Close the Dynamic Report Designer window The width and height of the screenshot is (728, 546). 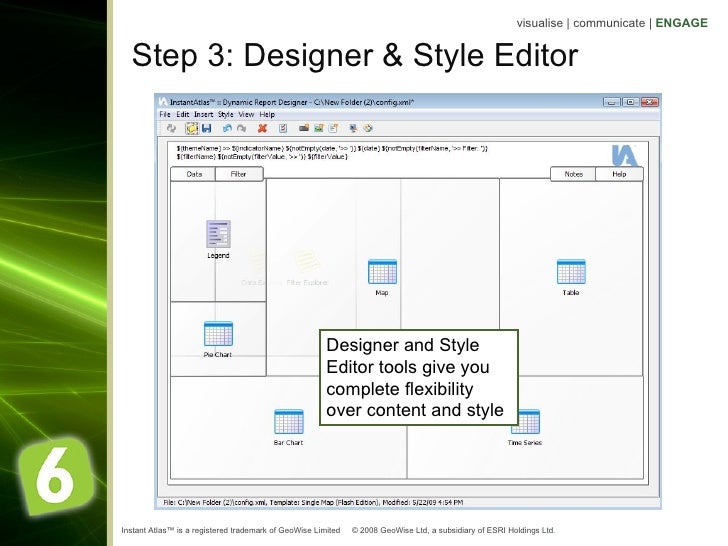coord(650,102)
